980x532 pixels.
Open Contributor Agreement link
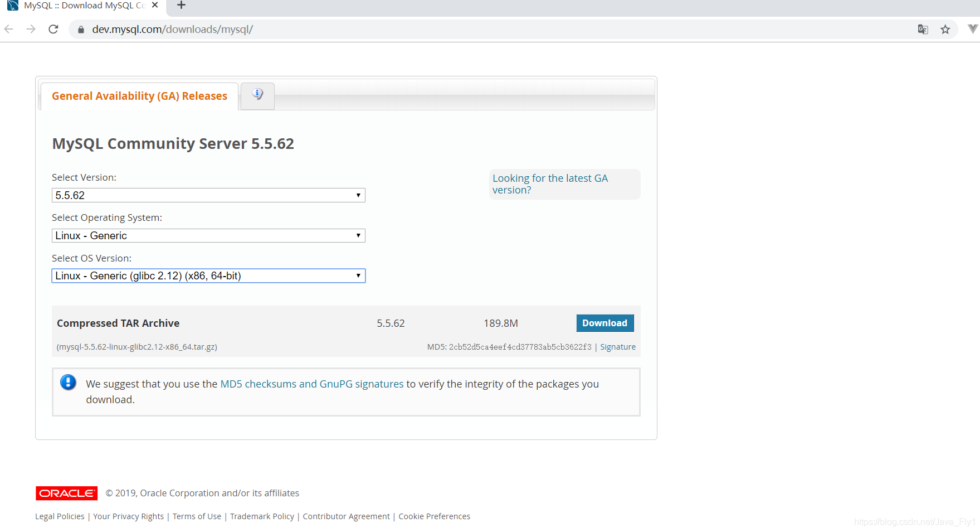pyautogui.click(x=347, y=516)
